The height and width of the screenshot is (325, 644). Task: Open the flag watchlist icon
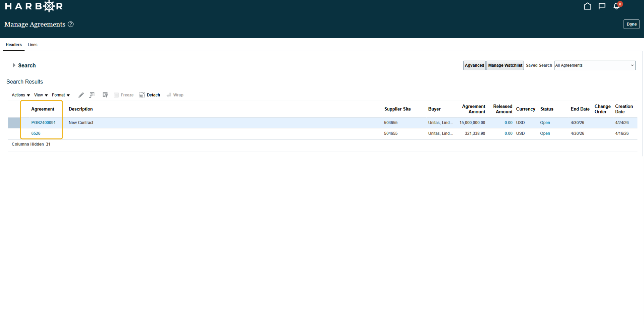pos(602,6)
